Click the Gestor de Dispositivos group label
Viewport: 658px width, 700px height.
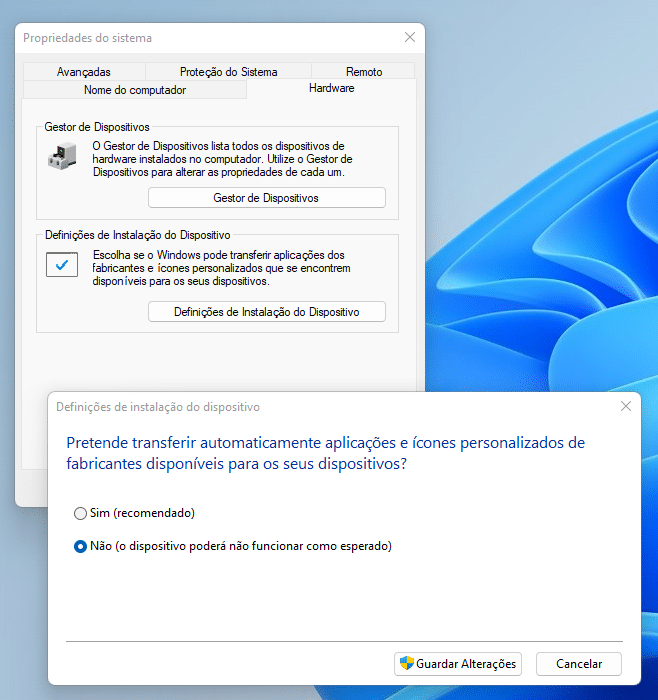point(97,127)
